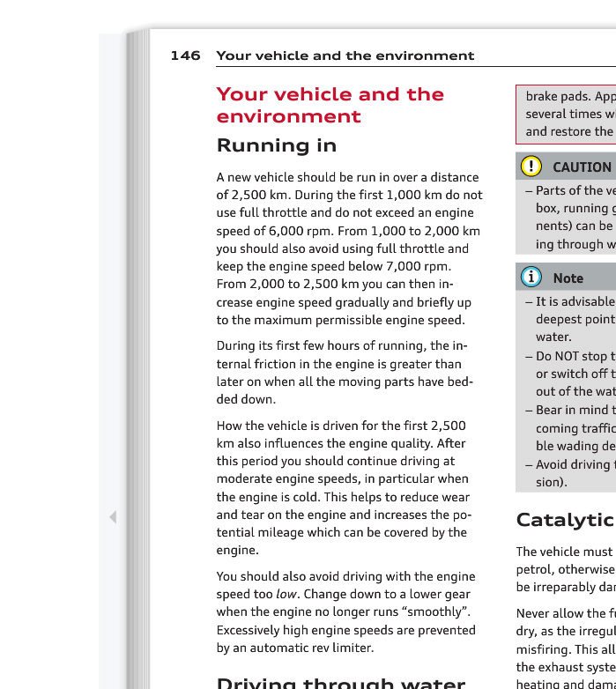Click the CAUTION box label text
Screen dimensions: 616x689
point(582,167)
